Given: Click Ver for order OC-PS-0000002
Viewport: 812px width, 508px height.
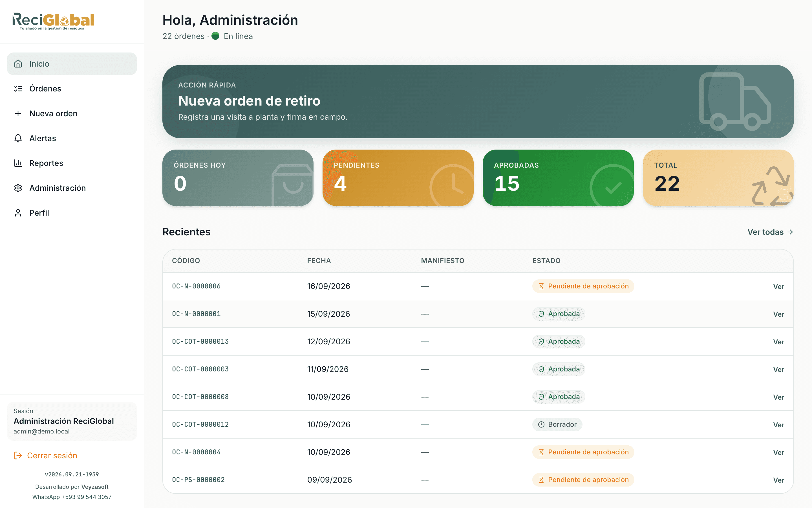Looking at the screenshot, I should pos(778,480).
